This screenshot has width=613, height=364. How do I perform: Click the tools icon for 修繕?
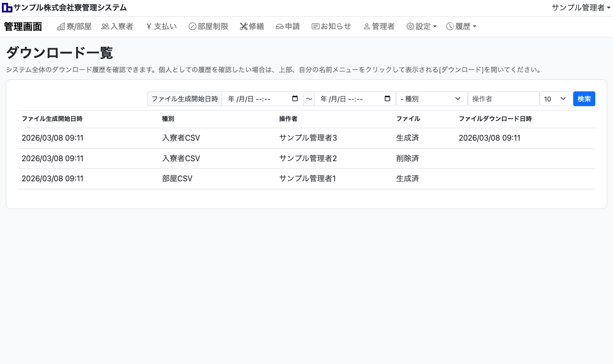[244, 27]
